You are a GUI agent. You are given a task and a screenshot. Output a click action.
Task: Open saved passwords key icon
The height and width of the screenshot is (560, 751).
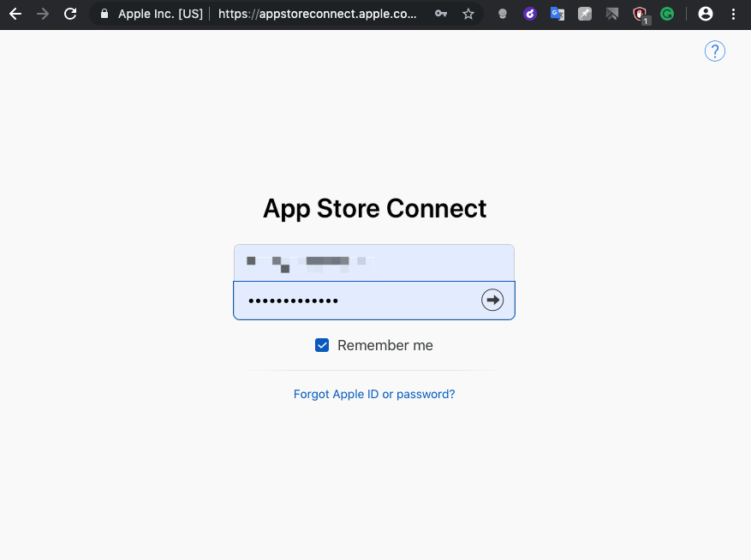(x=441, y=14)
